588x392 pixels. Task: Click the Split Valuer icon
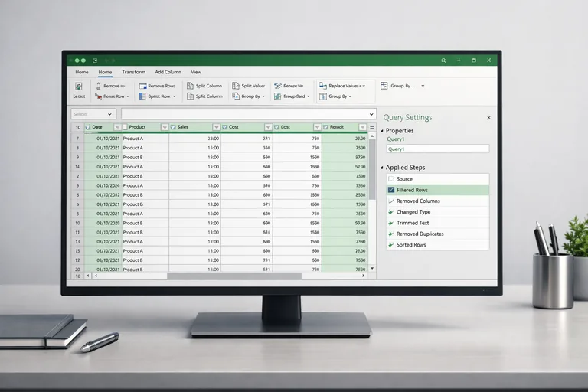click(x=236, y=86)
